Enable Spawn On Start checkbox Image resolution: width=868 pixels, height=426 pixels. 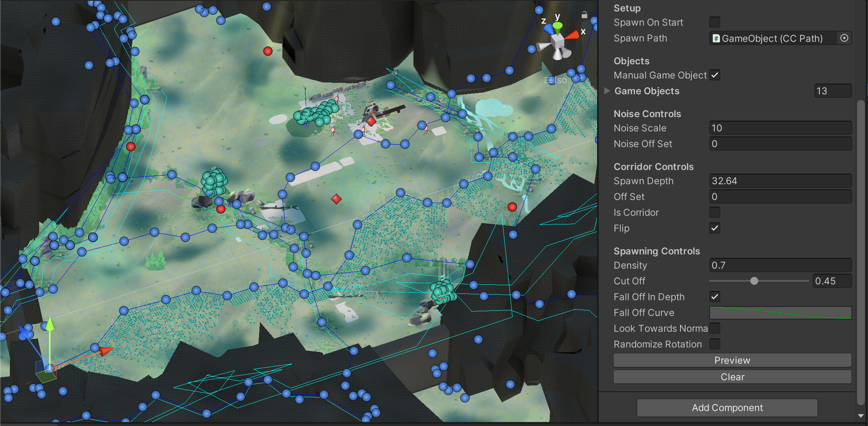coord(715,22)
